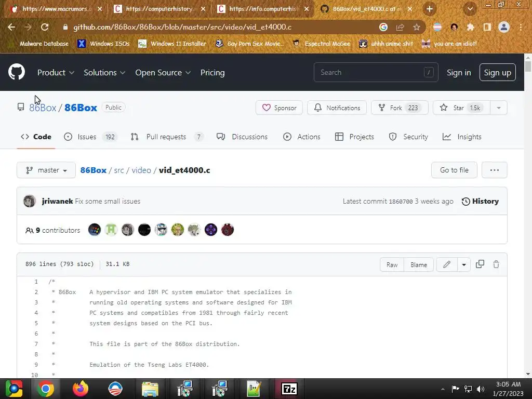The image size is (532, 399).
Task: Bookmark this page with the star
Action: point(417,27)
